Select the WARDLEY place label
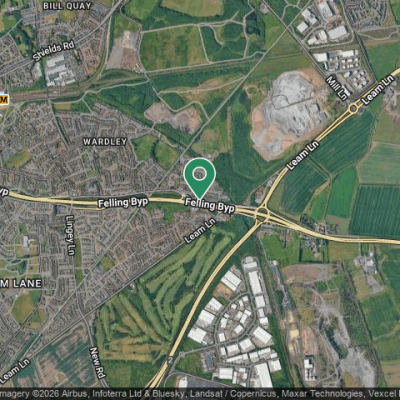Image resolution: width=400 pixels, height=400 pixels. pos(105,142)
